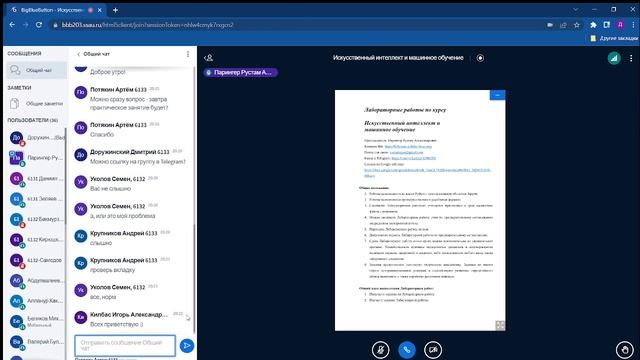Mute your microphone in the bottom bar
Viewport: 640px width, 360px height.
pyautogui.click(x=380, y=350)
